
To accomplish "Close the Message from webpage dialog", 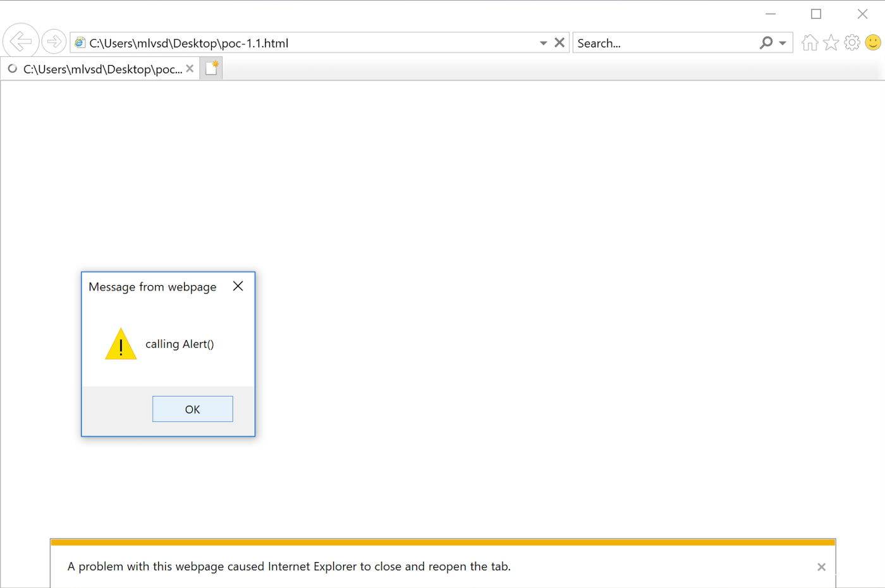I will pos(238,286).
